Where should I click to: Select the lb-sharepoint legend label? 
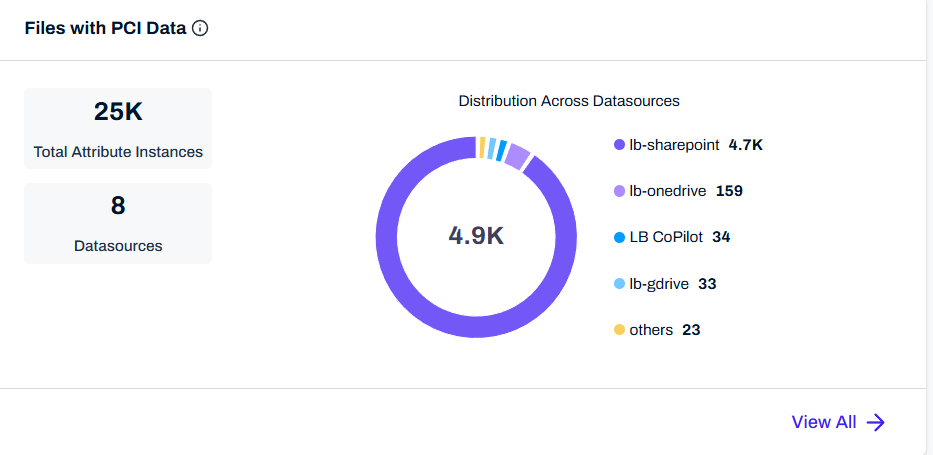[x=674, y=145]
